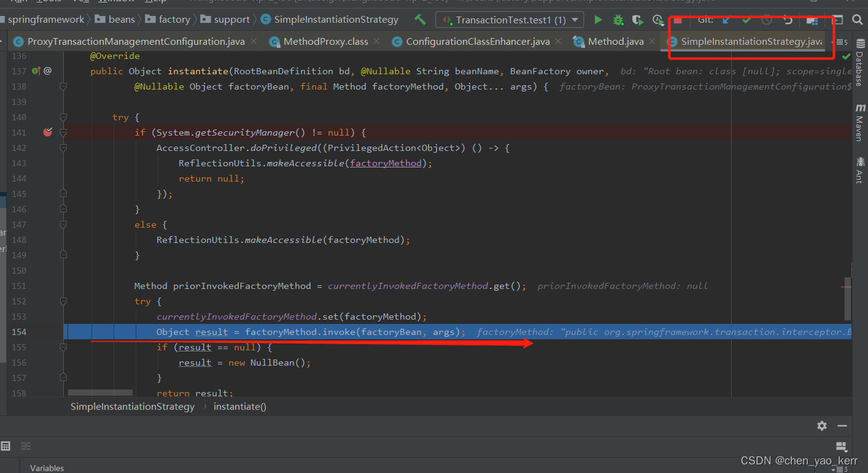Click the Debug bug icon
This screenshot has height=473, width=868.
click(618, 20)
